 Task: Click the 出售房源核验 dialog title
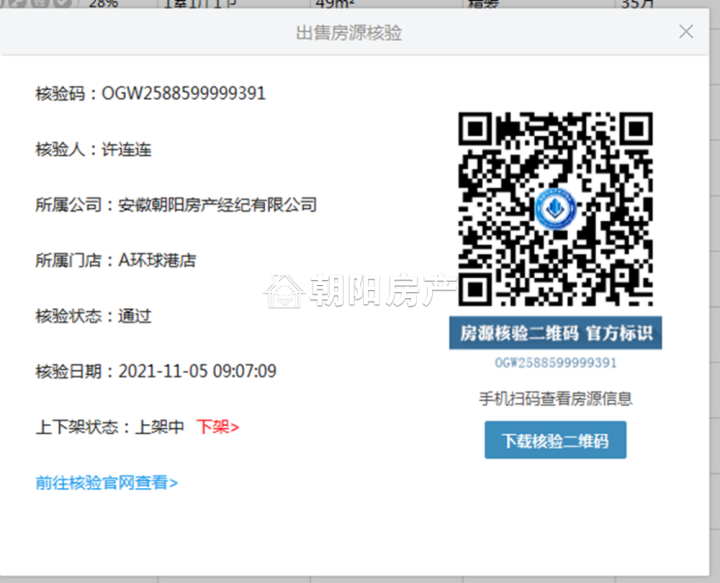349,33
